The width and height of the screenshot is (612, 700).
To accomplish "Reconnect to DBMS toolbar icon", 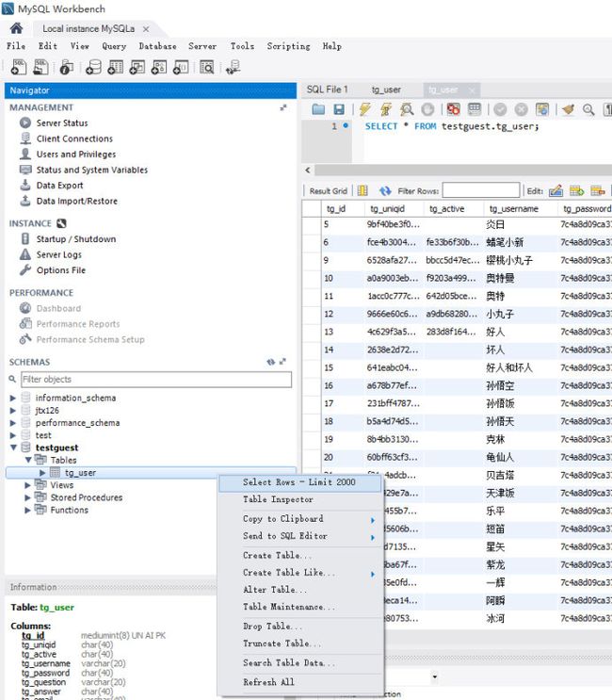I will [x=233, y=67].
